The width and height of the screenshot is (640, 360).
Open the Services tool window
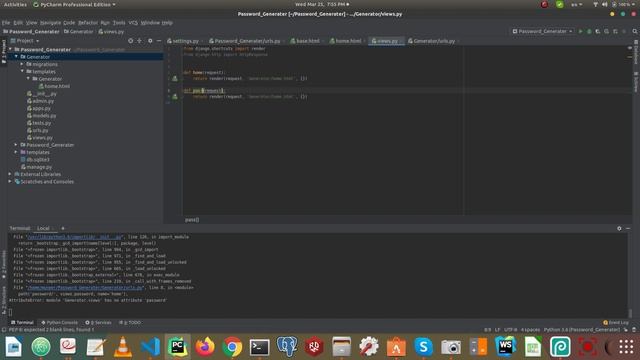pos(98,322)
